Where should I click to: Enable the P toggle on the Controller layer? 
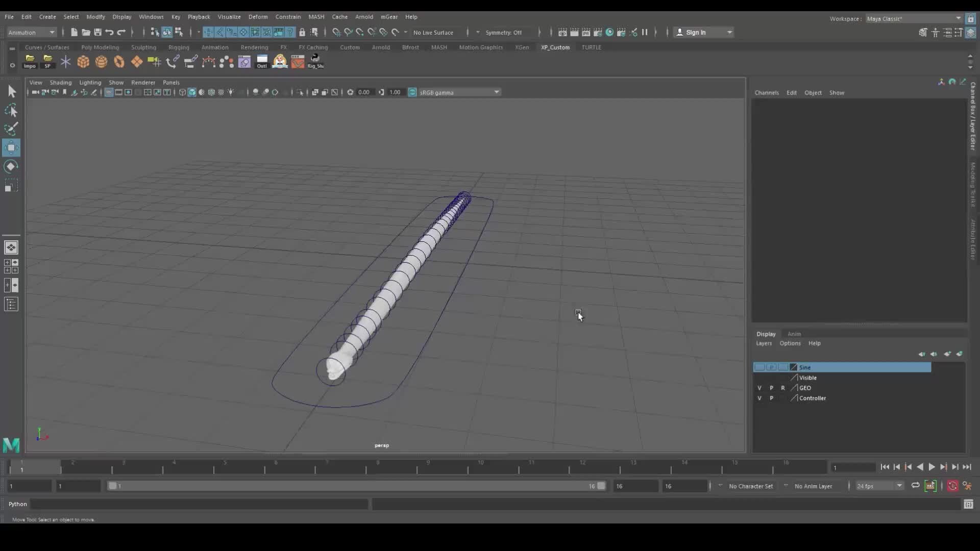tap(771, 398)
